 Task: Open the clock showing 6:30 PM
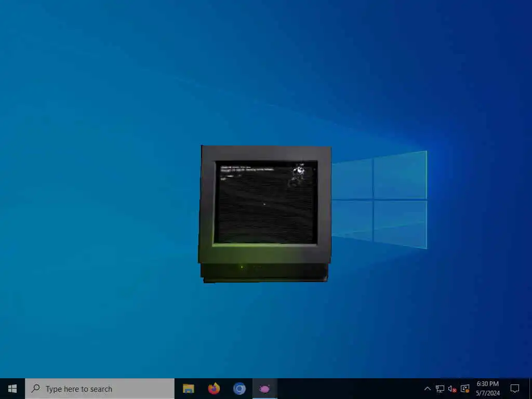487,389
